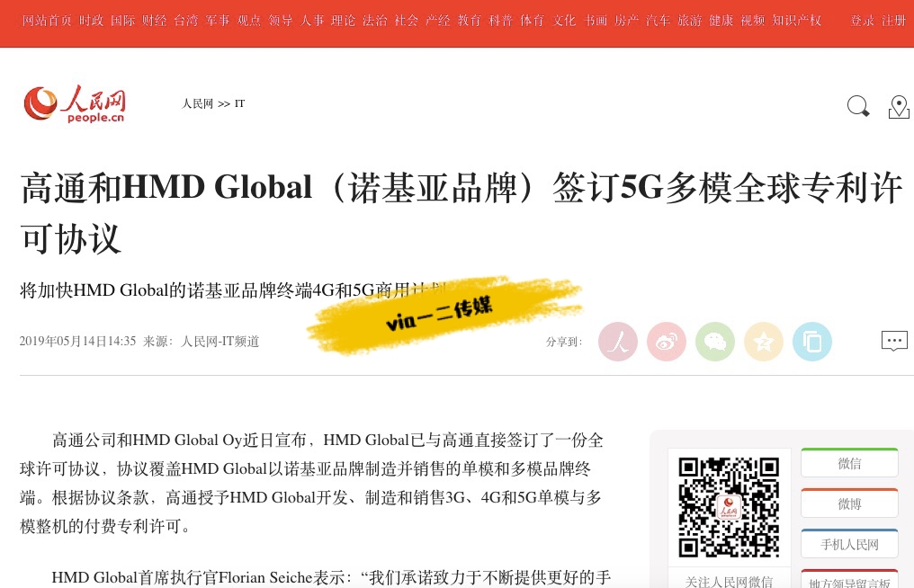Click the paragraph mentioning Florian Seiche
914x588 pixels.
331,577
